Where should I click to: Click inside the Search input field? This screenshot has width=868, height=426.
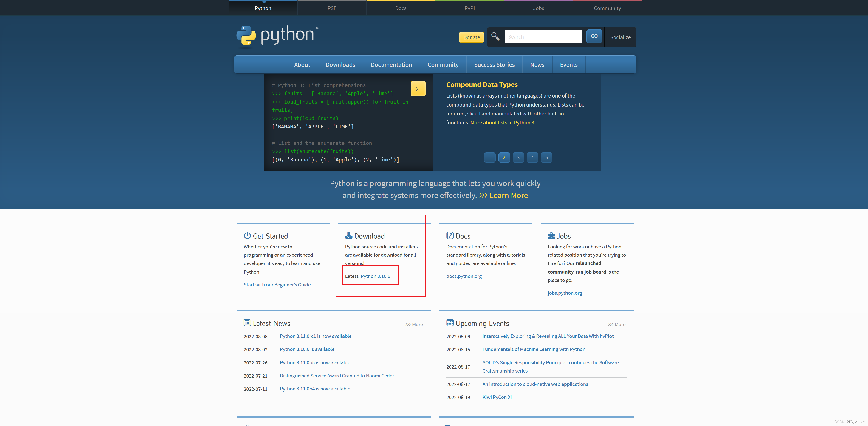[543, 36]
